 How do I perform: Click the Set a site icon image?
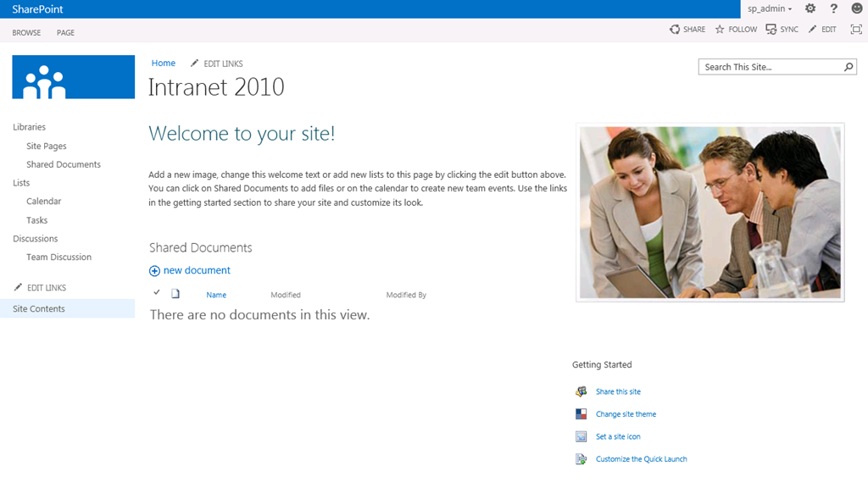(581, 437)
